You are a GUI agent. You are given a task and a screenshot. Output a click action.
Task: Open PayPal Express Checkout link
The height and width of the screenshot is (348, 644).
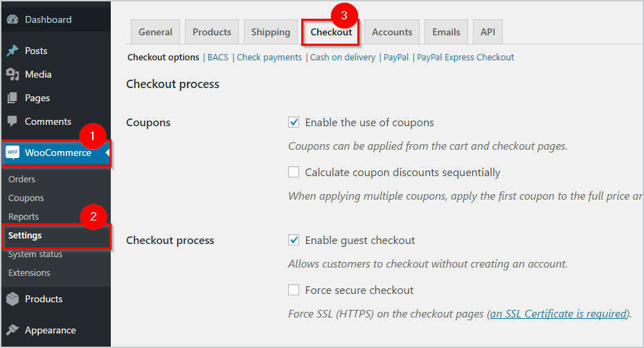465,57
